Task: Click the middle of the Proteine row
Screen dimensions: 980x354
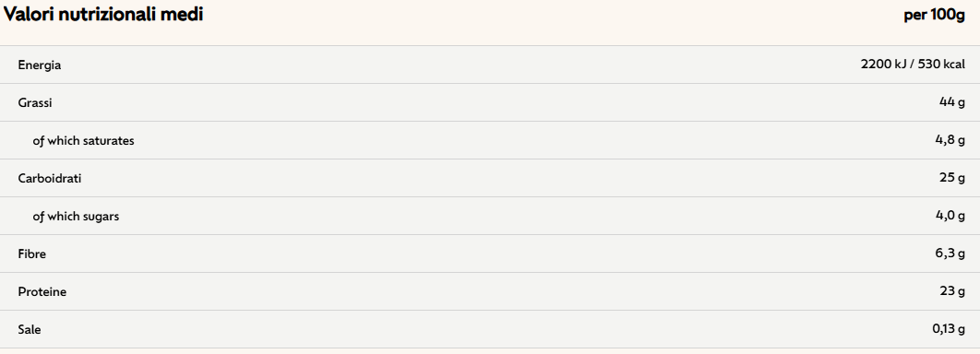Action: [490, 291]
